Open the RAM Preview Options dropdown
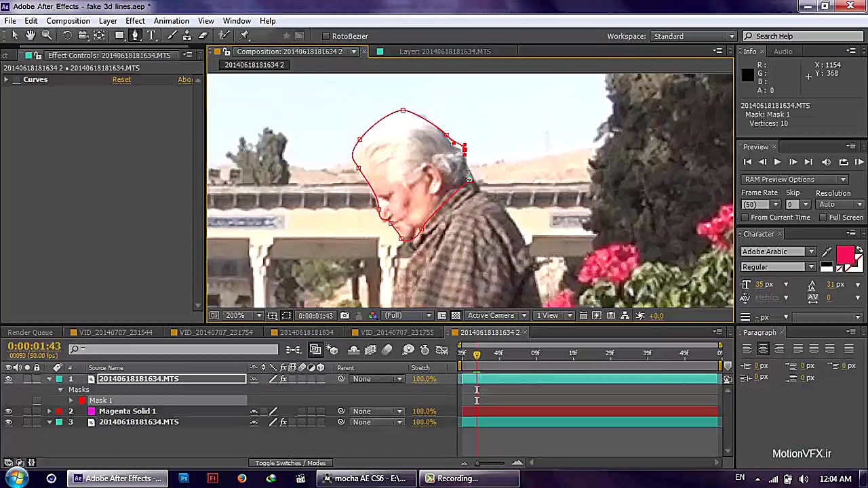The width and height of the screenshot is (868, 488). (843, 179)
